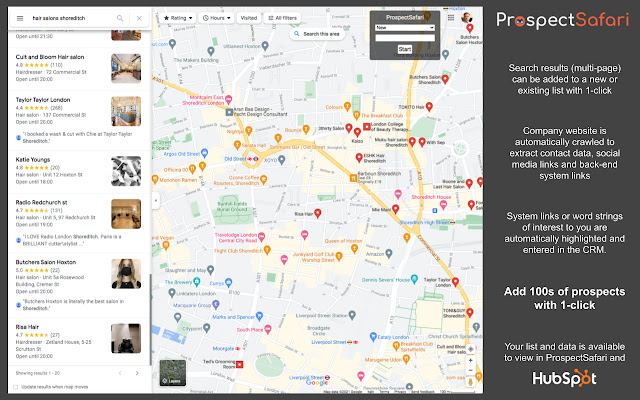
Task: Click Butchers Salon Hoxton photo thumbnail
Action: 126,274
